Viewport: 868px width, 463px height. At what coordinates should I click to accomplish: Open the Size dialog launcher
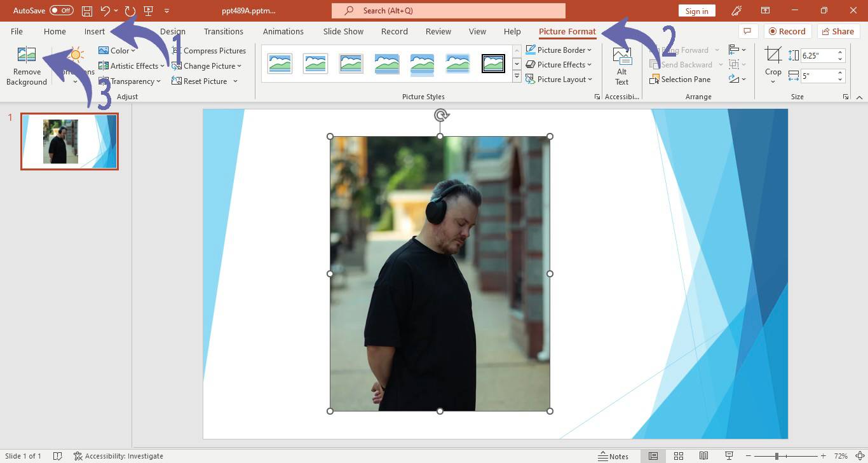pyautogui.click(x=846, y=97)
